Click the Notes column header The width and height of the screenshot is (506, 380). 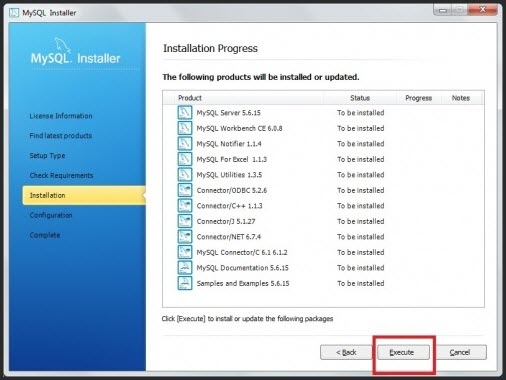(461, 98)
